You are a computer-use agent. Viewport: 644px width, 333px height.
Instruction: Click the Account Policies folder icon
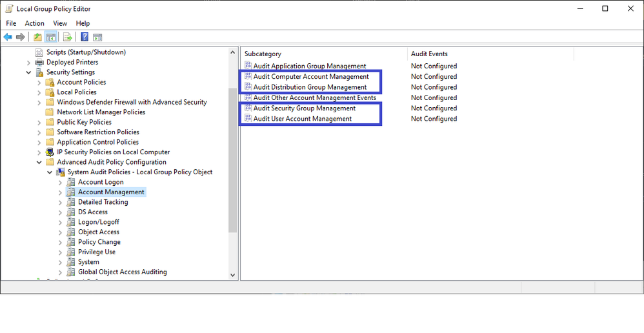(50, 82)
